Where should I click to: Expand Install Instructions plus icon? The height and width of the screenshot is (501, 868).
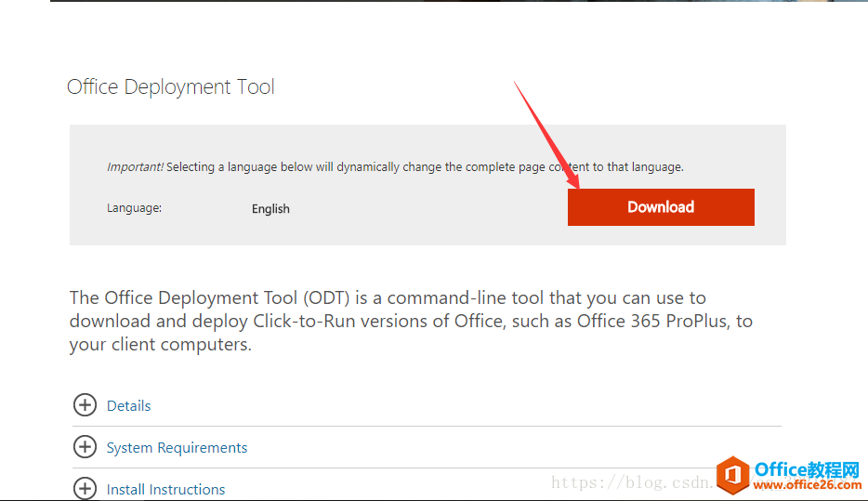[x=85, y=488]
